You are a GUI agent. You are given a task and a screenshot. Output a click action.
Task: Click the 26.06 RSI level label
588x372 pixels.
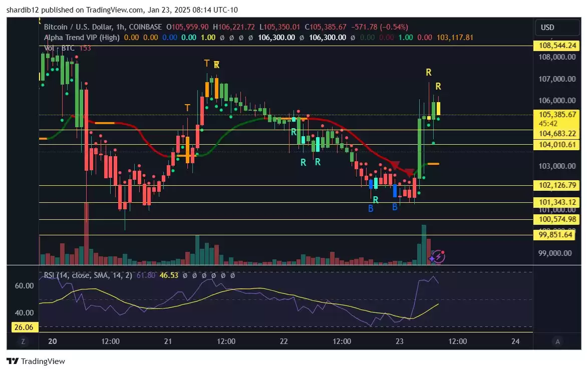click(24, 327)
